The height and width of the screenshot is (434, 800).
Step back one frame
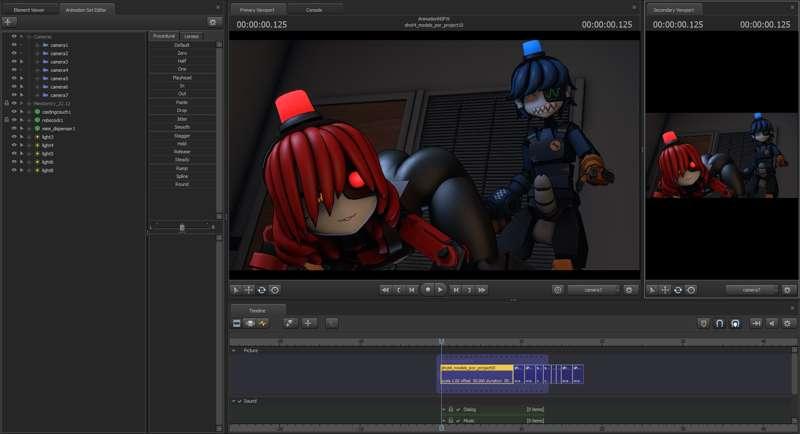coord(412,290)
